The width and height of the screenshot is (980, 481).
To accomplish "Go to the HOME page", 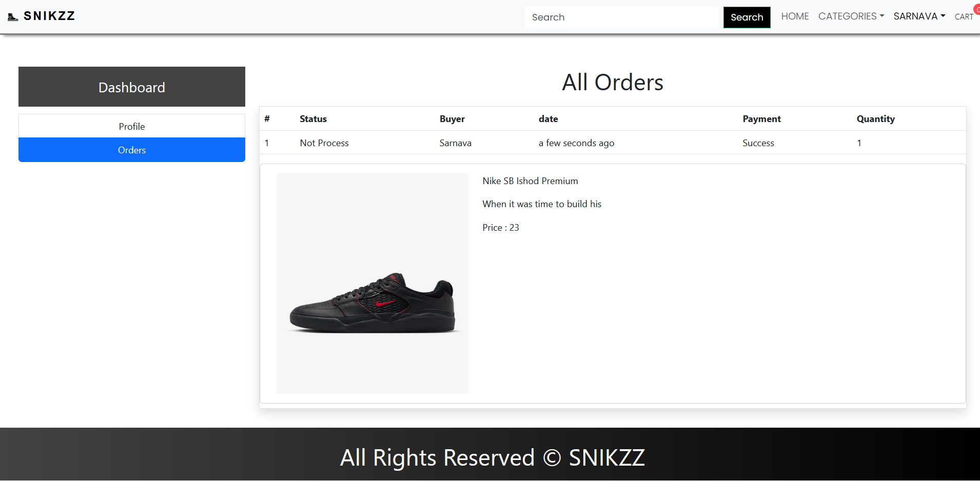I will point(794,16).
